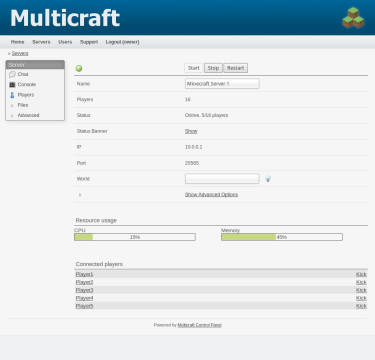
Task: Expand the advanced options triangle
Action: point(80,195)
